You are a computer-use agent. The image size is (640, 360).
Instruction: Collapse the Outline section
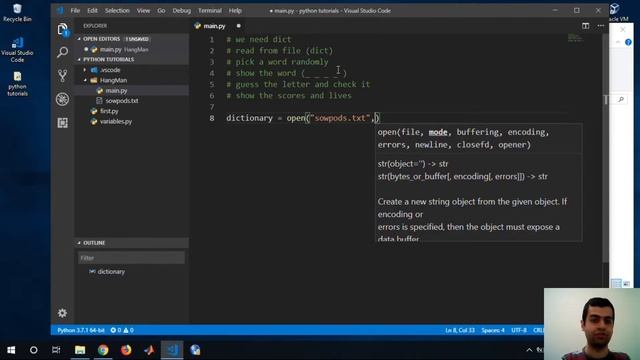79,243
